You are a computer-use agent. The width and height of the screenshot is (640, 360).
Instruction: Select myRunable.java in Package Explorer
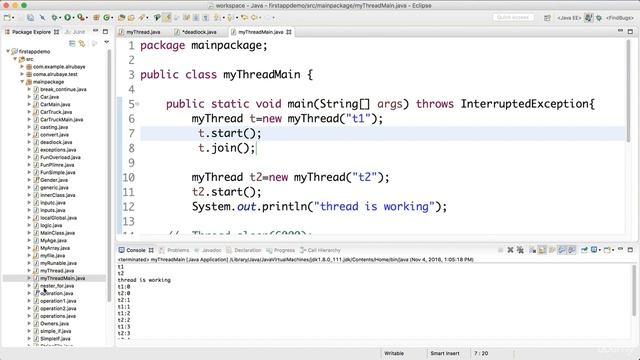pos(58,263)
